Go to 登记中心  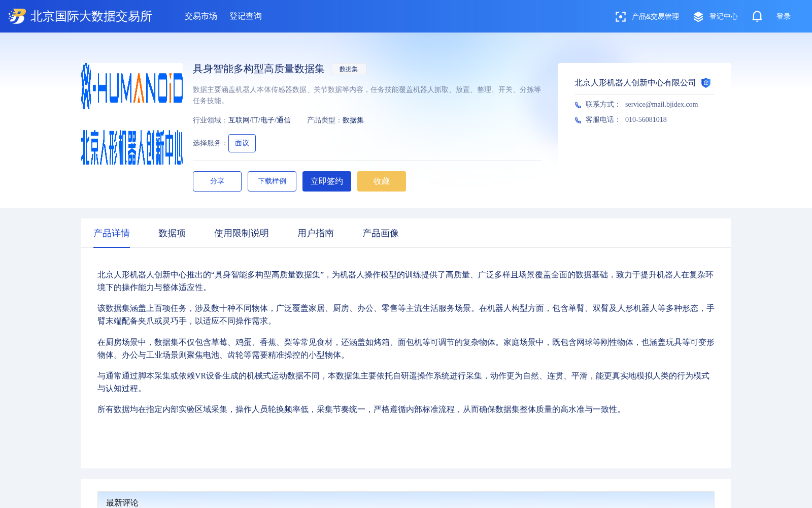(x=724, y=16)
